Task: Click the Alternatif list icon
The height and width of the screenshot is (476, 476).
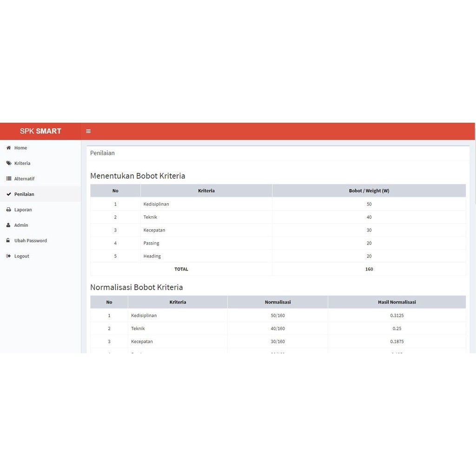Action: 9,178
